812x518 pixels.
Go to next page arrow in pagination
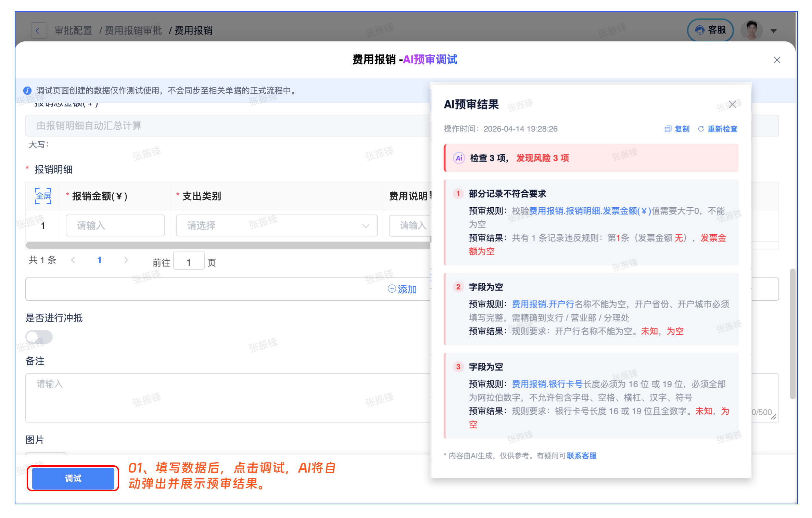pyautogui.click(x=126, y=260)
